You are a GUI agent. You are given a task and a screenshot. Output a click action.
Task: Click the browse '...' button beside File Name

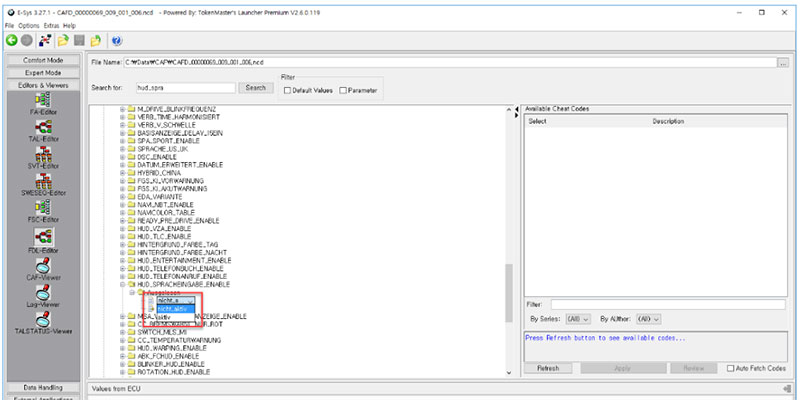coord(783,63)
